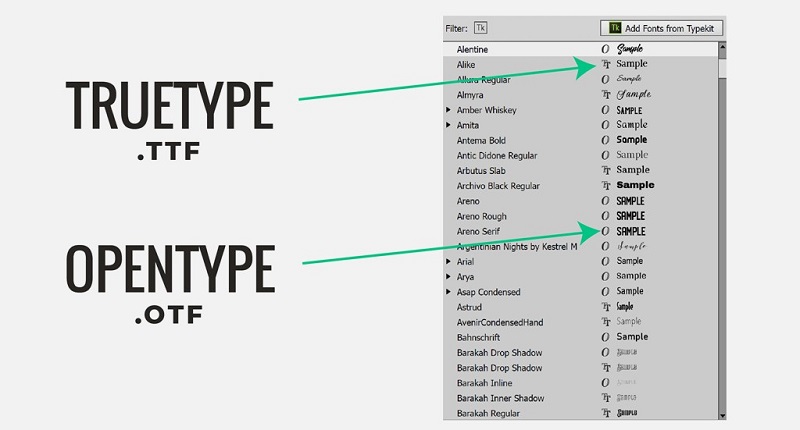The height and width of the screenshot is (430, 800).
Task: Click the TrueType icon beside Arbutus Slab
Action: [x=605, y=170]
